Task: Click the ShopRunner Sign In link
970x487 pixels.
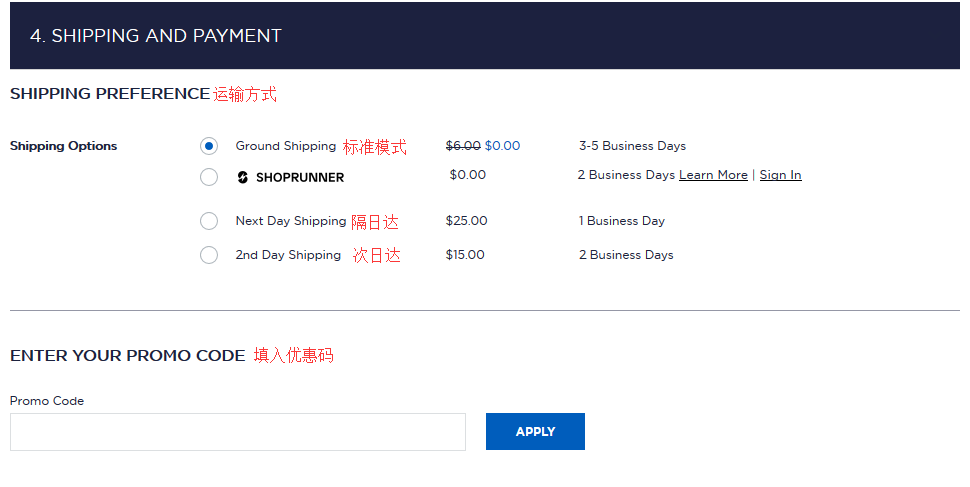Action: 780,175
